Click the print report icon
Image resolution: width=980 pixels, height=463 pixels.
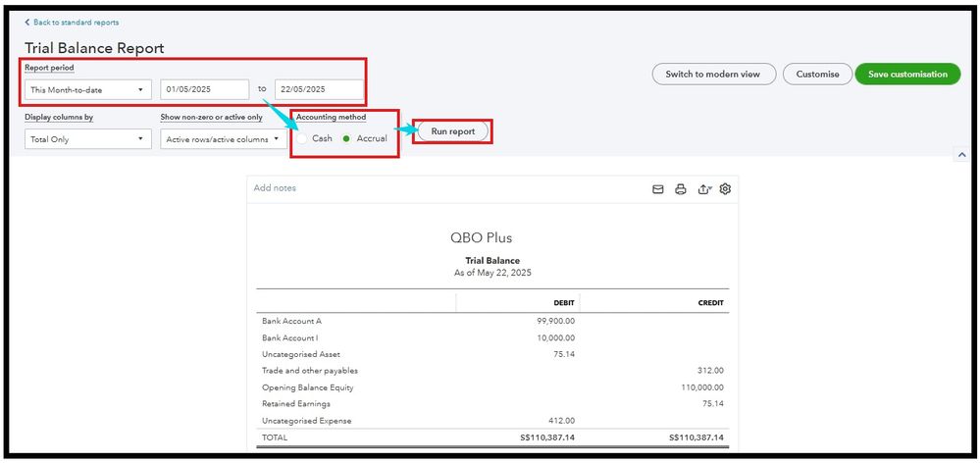coord(681,189)
